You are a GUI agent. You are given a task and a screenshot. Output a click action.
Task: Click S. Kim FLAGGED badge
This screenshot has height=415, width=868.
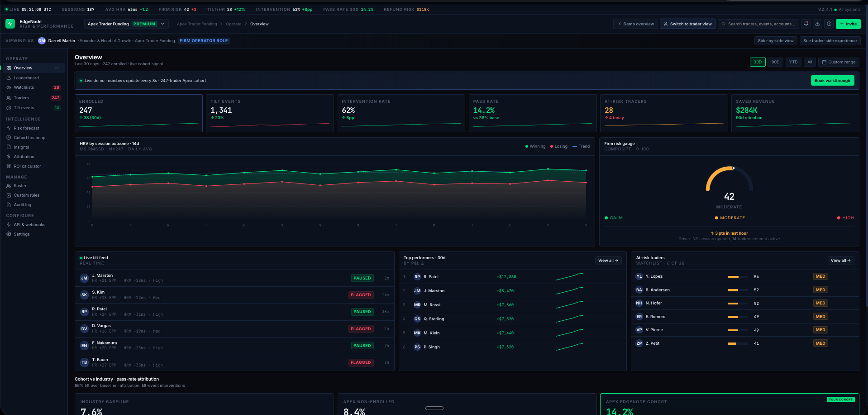click(361, 295)
